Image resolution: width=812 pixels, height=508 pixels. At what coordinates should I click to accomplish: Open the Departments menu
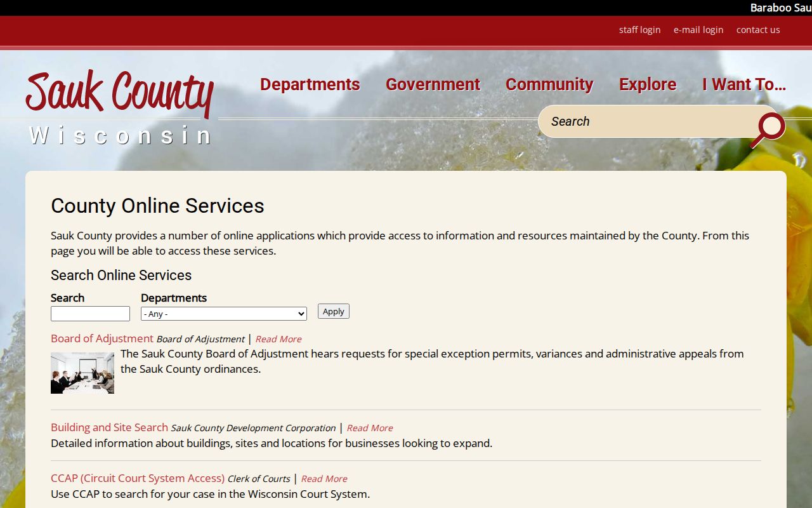pos(310,84)
